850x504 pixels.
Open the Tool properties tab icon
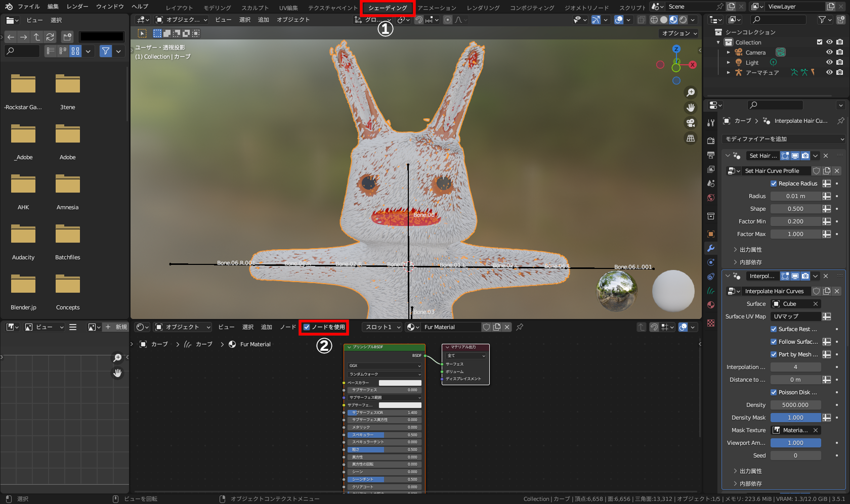tap(711, 122)
